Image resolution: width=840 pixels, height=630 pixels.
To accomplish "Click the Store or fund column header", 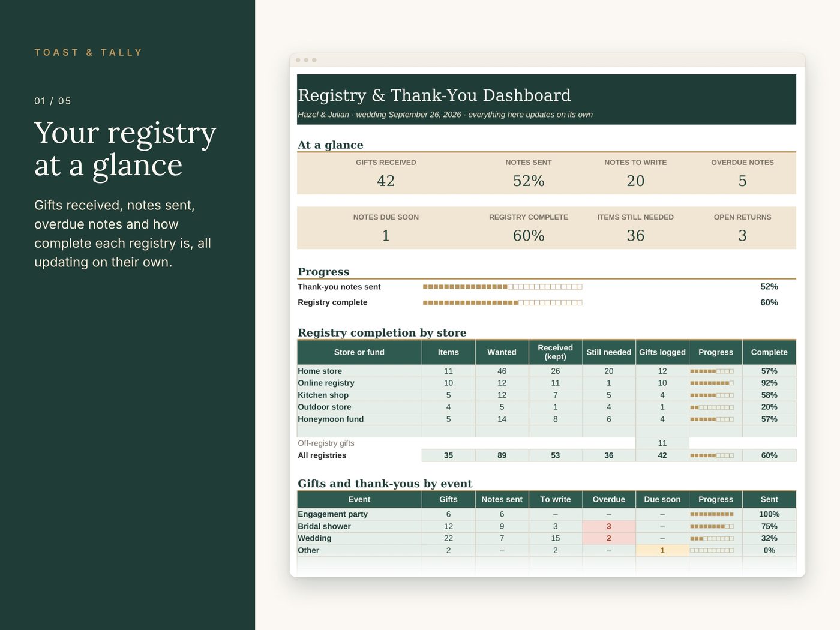I will click(x=359, y=352).
